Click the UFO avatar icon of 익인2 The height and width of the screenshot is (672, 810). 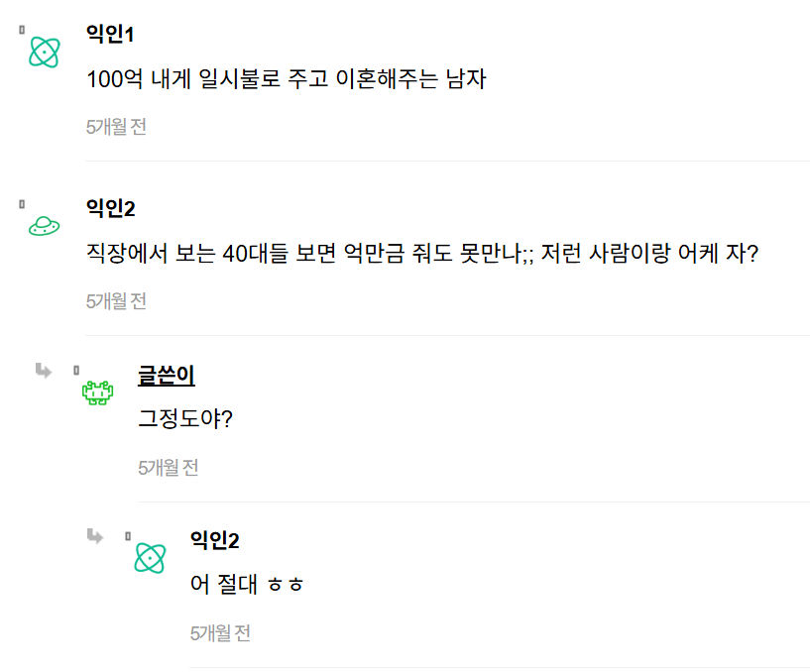[44, 226]
